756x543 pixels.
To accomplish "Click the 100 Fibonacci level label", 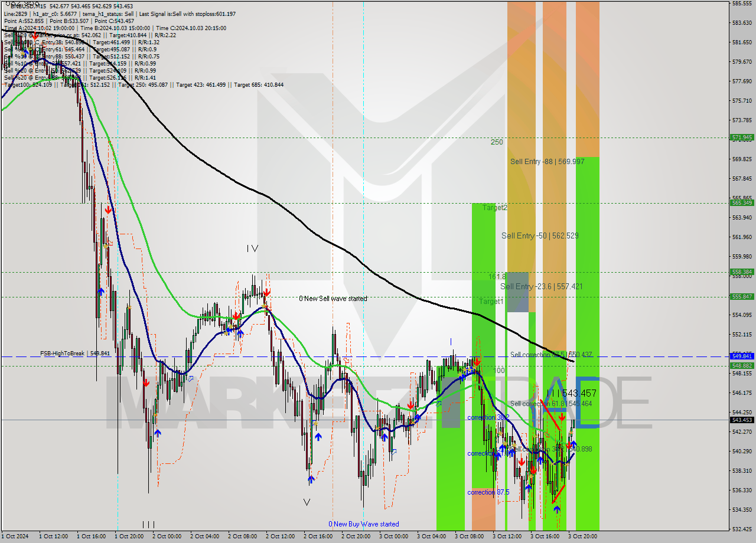I will click(499, 370).
